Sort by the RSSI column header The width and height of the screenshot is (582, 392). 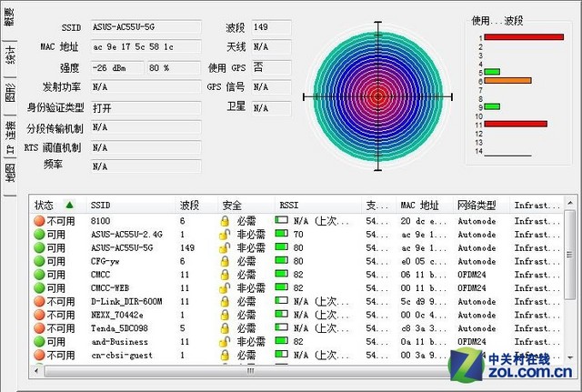318,205
